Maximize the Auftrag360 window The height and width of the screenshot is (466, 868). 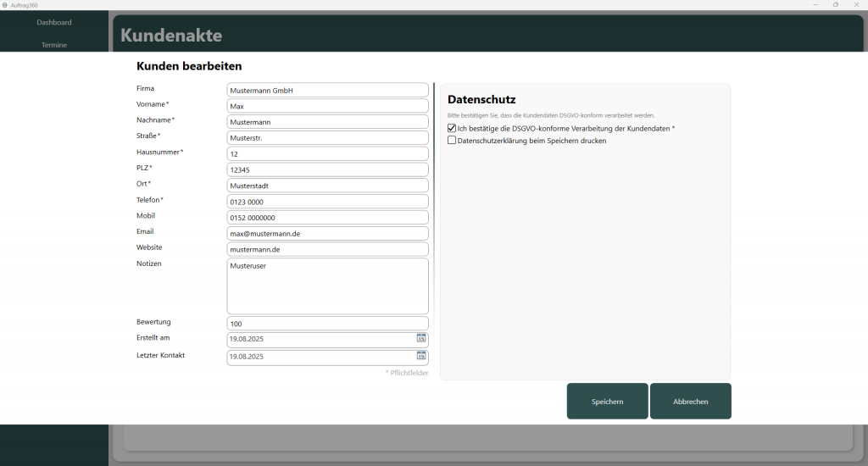pos(835,4)
